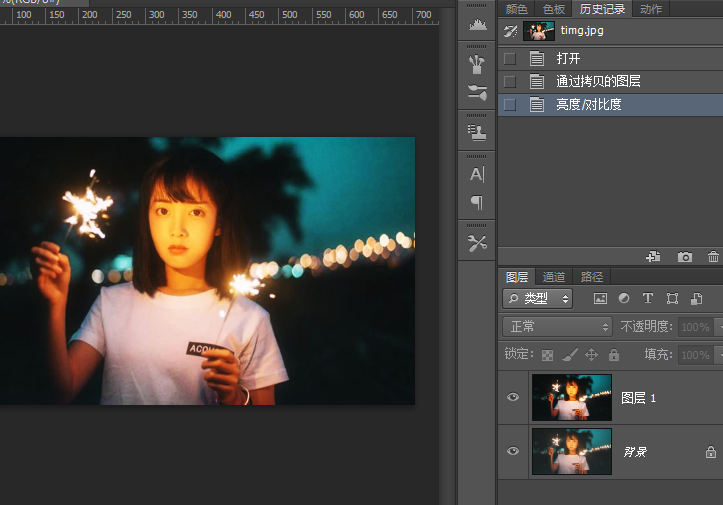Select the 亮度/对比度 history state
The width and height of the screenshot is (723, 505).
(x=589, y=104)
